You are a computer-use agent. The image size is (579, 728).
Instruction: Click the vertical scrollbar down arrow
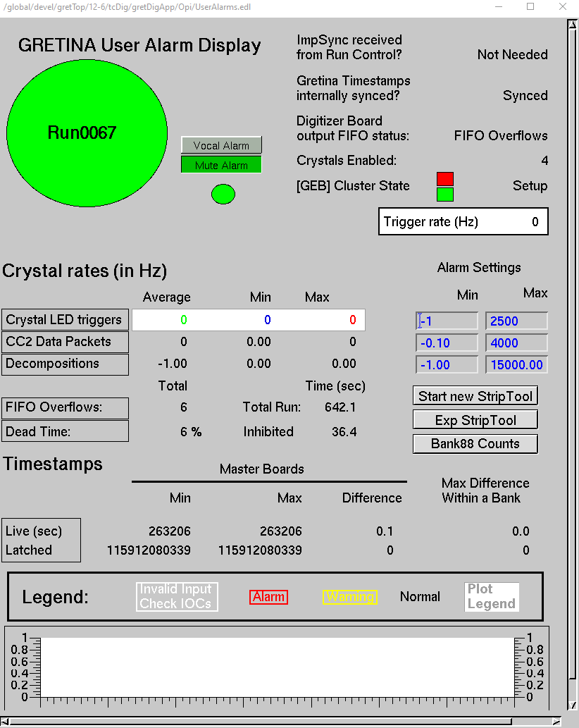coord(571,705)
